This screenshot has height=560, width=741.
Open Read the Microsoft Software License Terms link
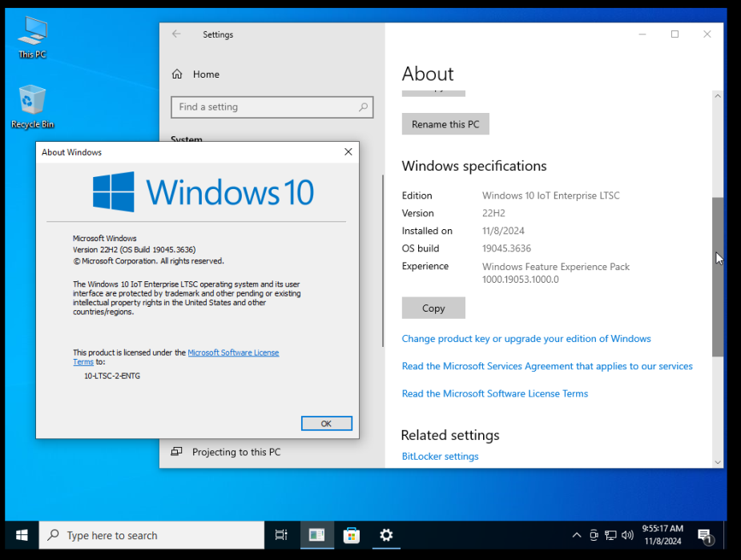click(495, 393)
